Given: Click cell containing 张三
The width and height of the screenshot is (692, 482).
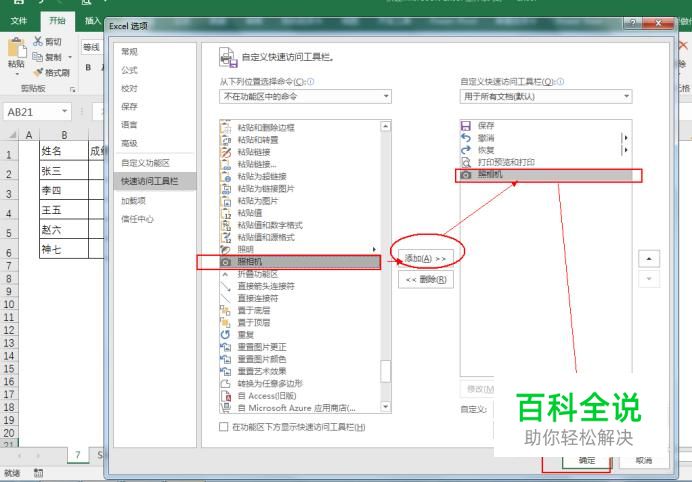Looking at the screenshot, I should (x=64, y=170).
